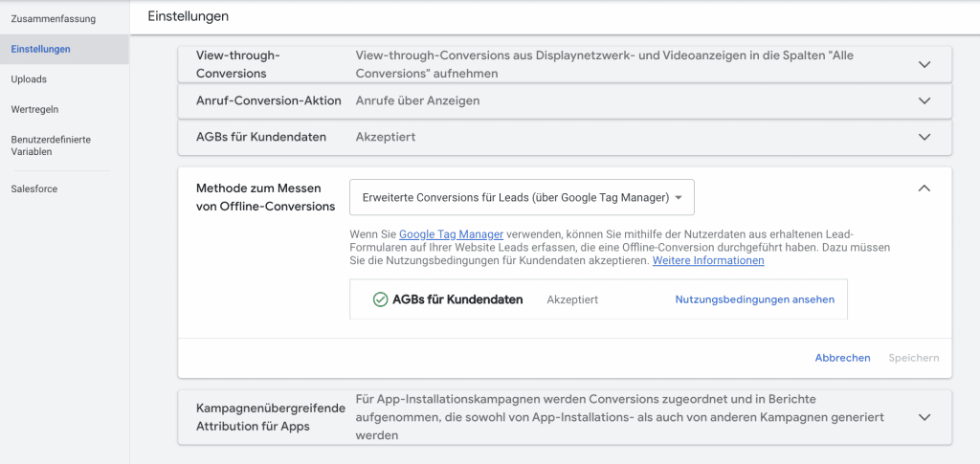Open Wertregeln in the sidebar

34,109
